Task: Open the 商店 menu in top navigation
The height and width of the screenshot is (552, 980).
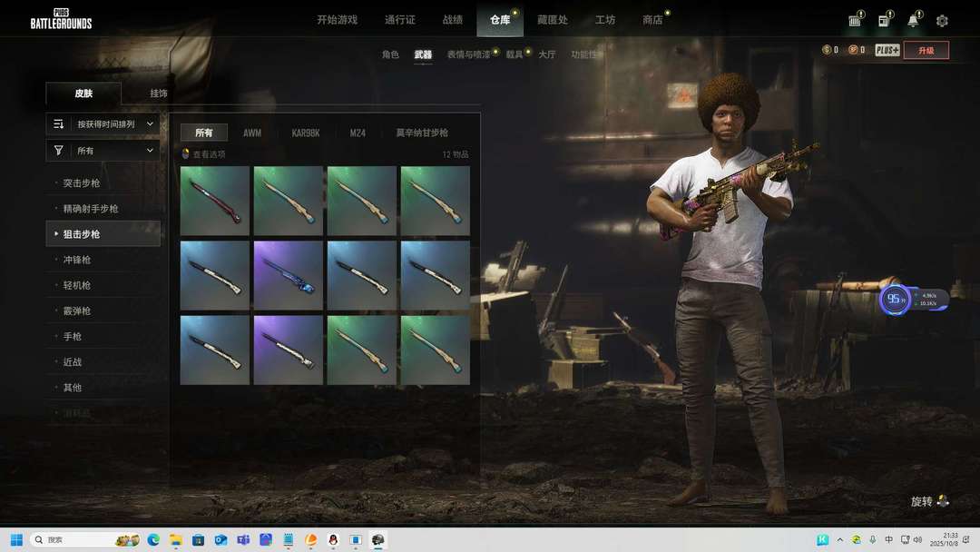Action: 652,20
